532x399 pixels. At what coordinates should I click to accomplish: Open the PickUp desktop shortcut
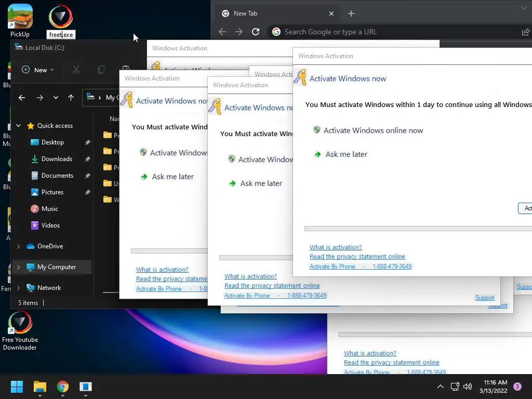click(x=20, y=20)
